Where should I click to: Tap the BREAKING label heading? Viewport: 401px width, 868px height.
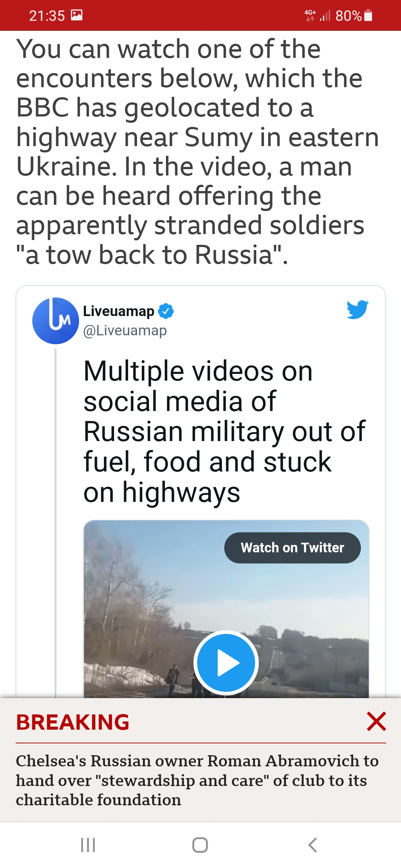click(x=73, y=722)
